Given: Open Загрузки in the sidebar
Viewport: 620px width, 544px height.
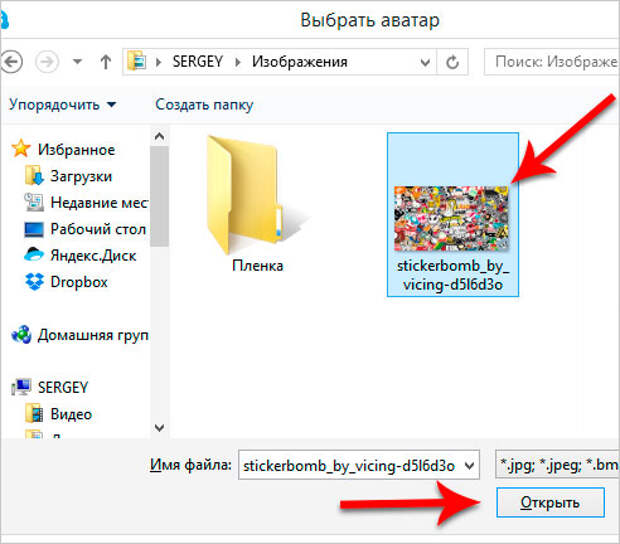Looking at the screenshot, I should [x=81, y=176].
